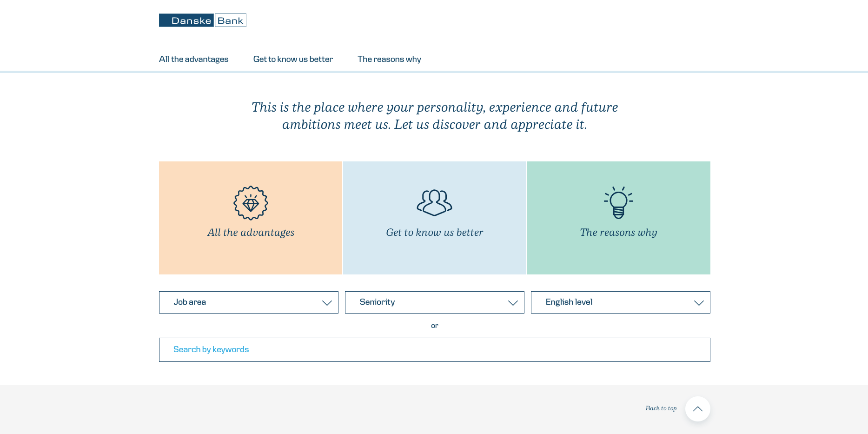Screen dimensions: 868x434
Task: Open the peach All the advantages tile
Action: point(251,218)
